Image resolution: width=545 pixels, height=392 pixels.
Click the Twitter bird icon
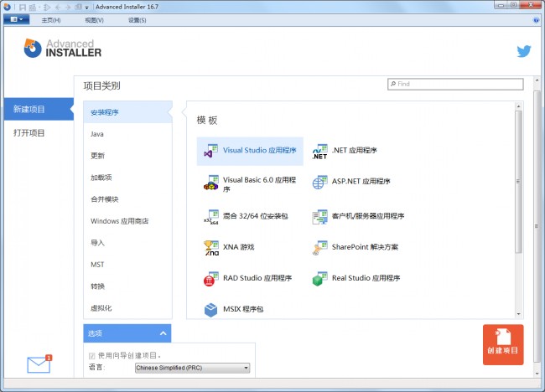[x=524, y=51]
